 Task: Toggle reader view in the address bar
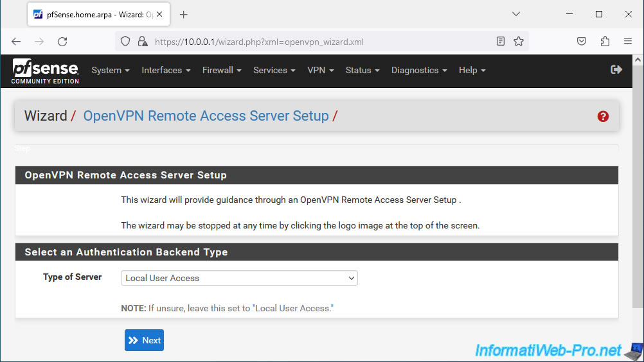point(500,41)
